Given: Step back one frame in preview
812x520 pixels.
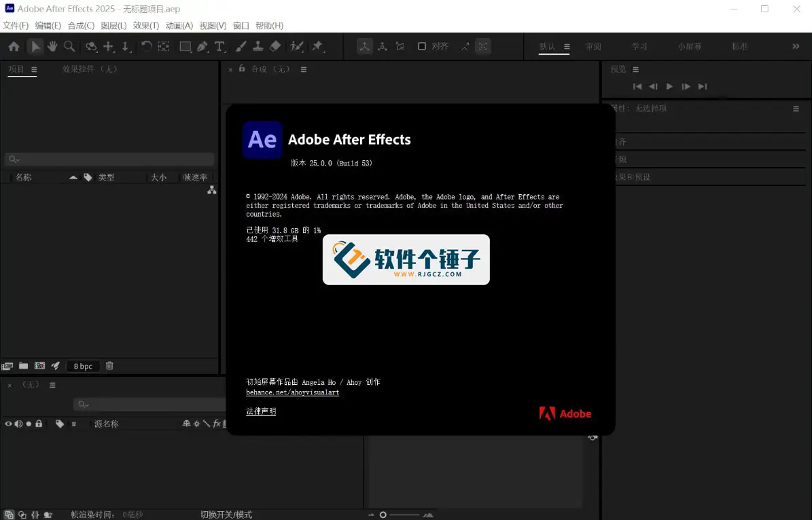Looking at the screenshot, I should (x=654, y=86).
